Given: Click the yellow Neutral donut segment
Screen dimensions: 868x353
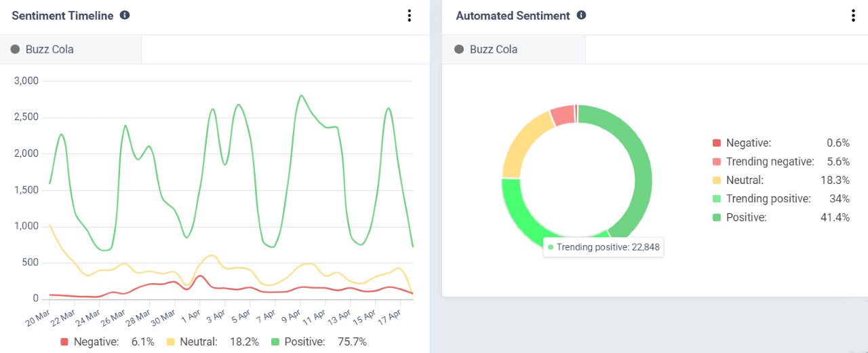Looking at the screenshot, I should pyautogui.click(x=521, y=142).
